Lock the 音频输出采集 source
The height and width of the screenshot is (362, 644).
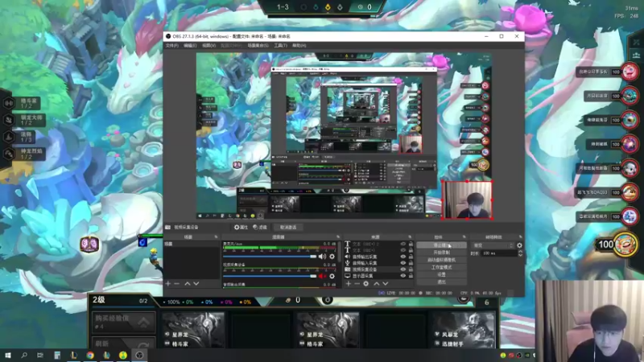point(411,257)
